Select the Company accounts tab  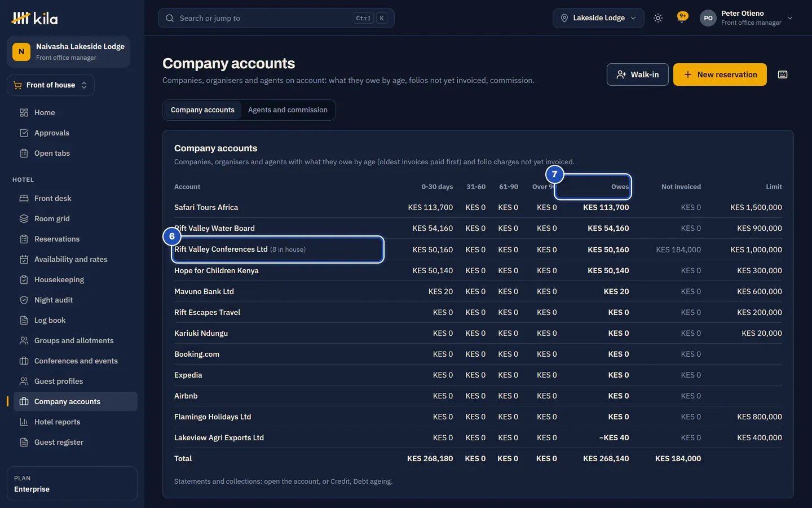[202, 110]
